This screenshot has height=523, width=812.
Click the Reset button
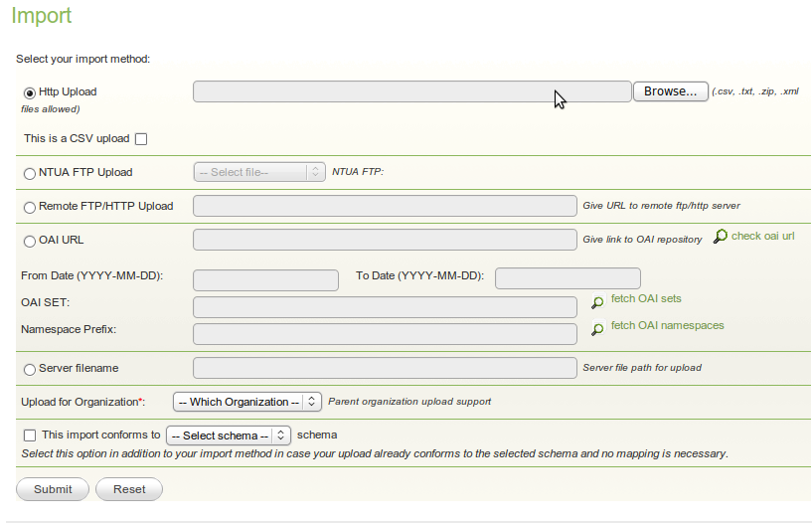click(x=129, y=489)
